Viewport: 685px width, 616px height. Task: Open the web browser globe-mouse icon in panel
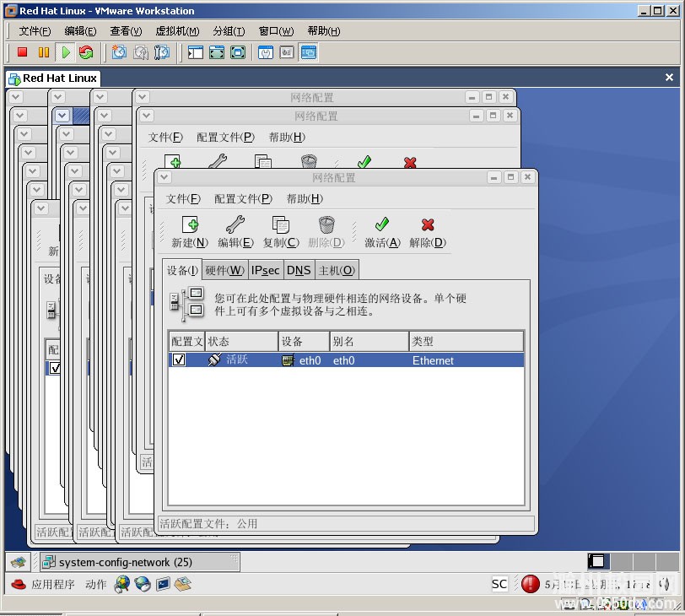coord(121,584)
